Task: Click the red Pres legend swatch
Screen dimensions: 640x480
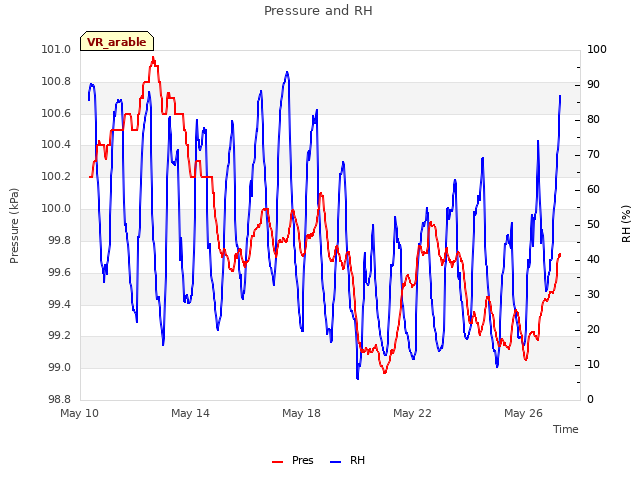Action: tap(278, 462)
